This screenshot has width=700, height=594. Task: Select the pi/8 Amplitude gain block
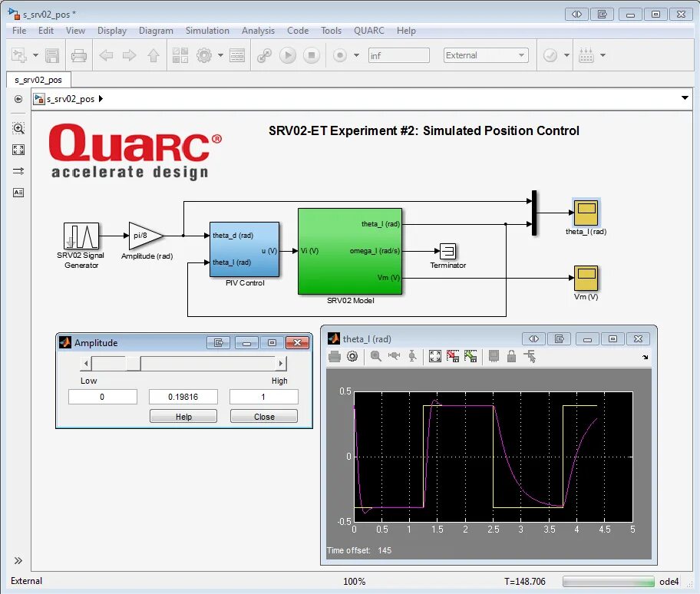(x=147, y=236)
